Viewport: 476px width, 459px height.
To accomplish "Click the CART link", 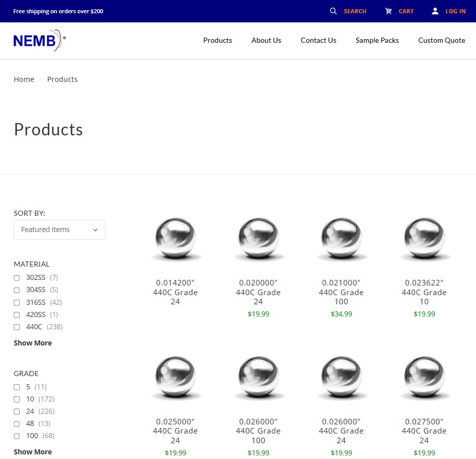I will point(406,11).
